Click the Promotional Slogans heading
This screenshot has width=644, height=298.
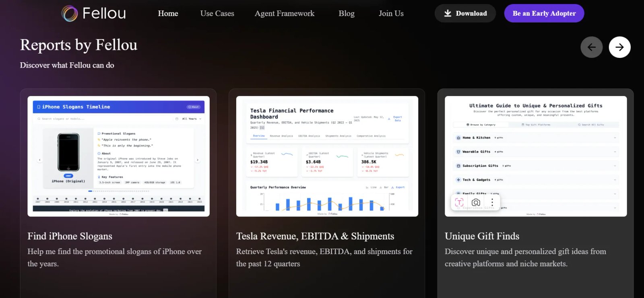pos(118,134)
